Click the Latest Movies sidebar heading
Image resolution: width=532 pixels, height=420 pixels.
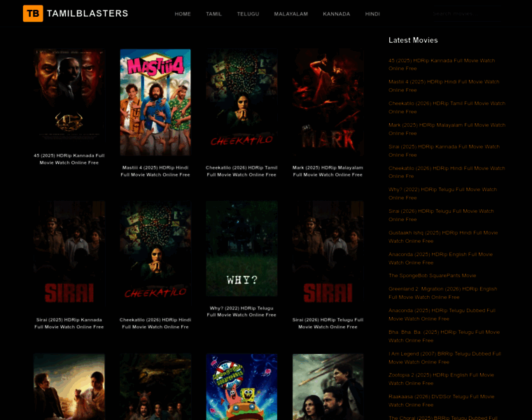click(x=413, y=40)
